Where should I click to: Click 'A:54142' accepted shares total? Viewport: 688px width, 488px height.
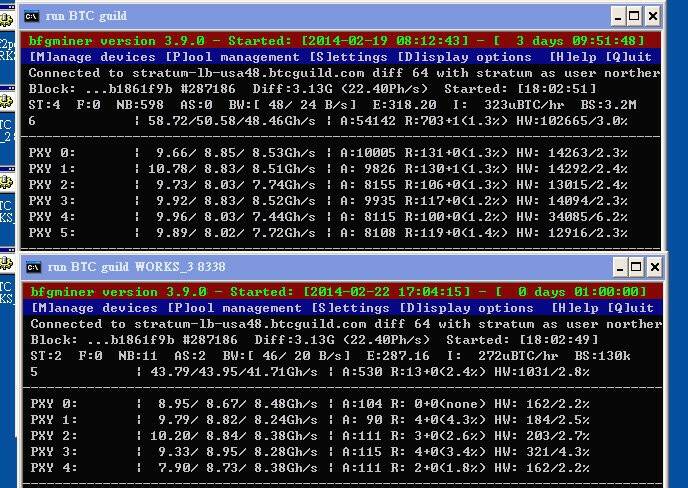pyautogui.click(x=368, y=121)
